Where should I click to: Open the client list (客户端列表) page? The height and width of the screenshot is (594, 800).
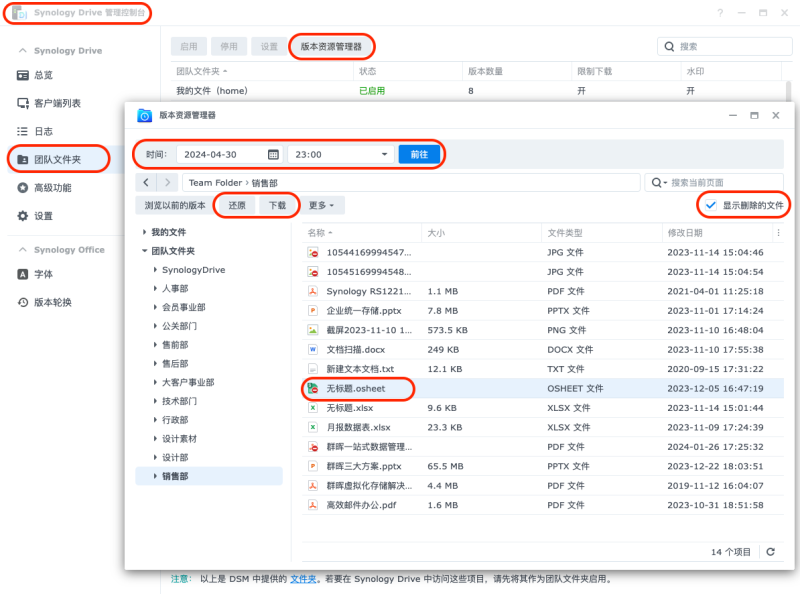(49, 103)
